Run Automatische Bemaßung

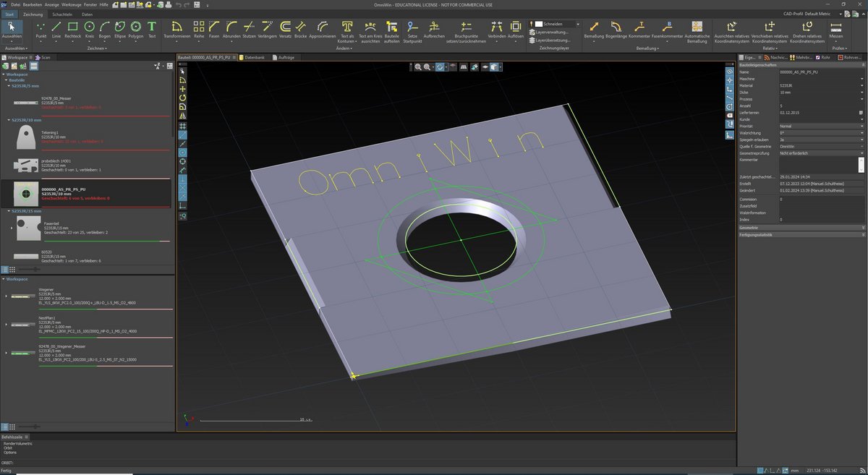(697, 32)
